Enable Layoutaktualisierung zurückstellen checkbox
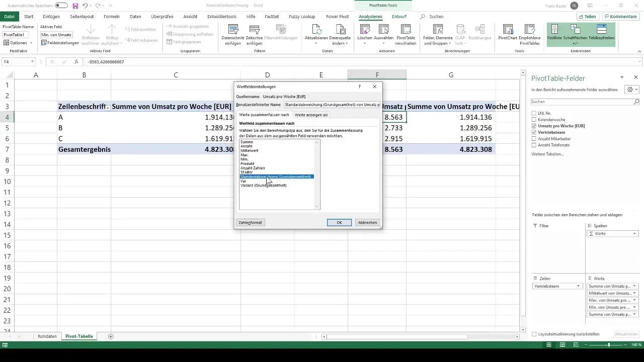 [x=534, y=334]
